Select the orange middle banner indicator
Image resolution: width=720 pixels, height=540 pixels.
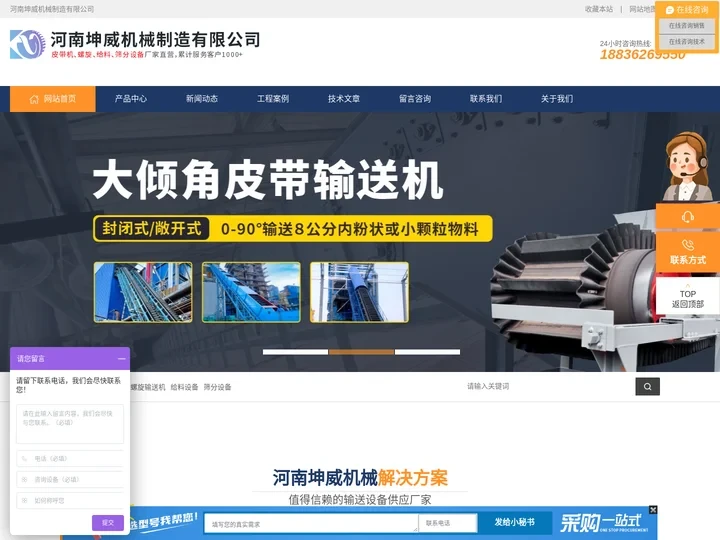pos(361,352)
